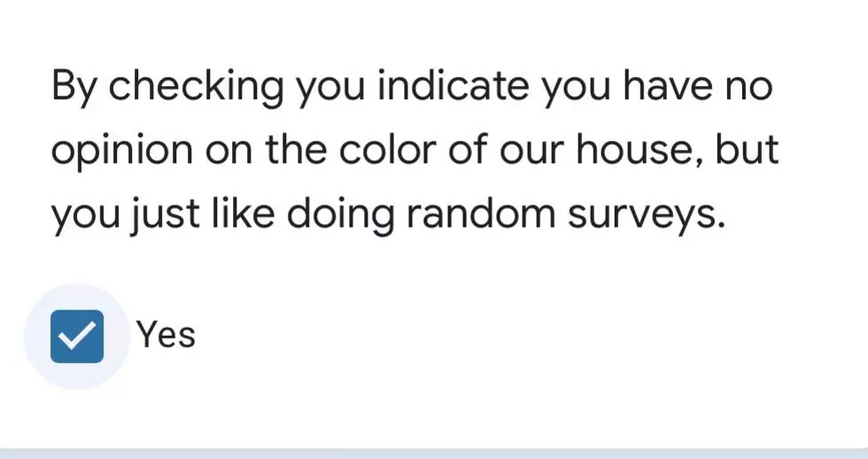Click the white checkmark icon

point(77,337)
